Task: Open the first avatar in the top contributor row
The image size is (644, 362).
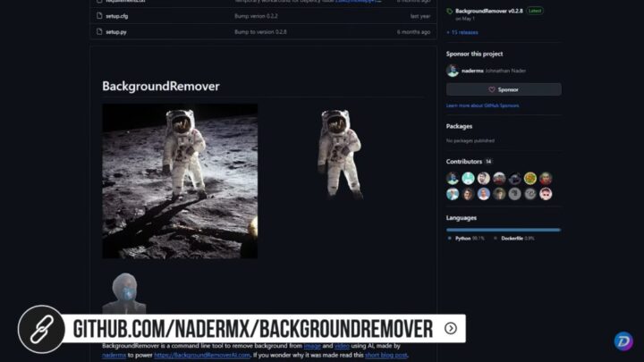Action: tap(453, 178)
